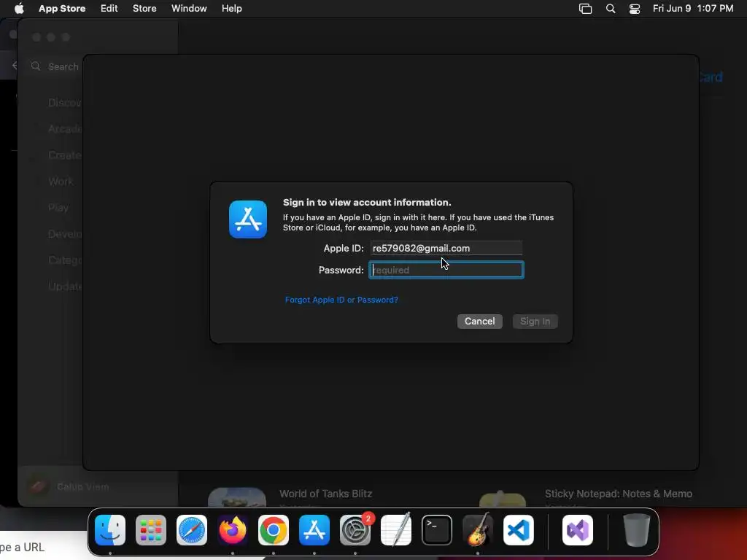
Task: Open Sticky Notepad: Notes & Memo listing
Action: [619, 494]
